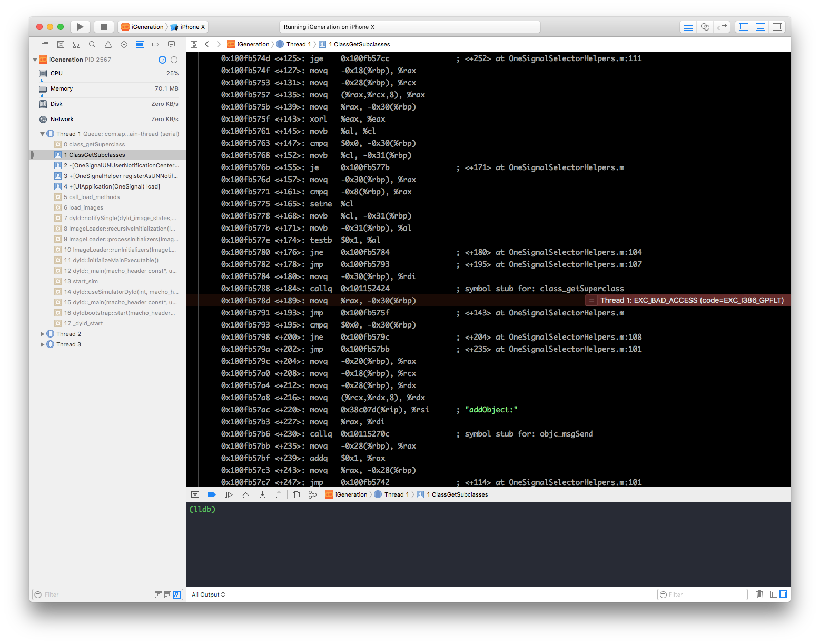Image resolution: width=820 pixels, height=644 pixels.
Task: Collapse Thread 1 in debug navigator
Action: pos(43,134)
